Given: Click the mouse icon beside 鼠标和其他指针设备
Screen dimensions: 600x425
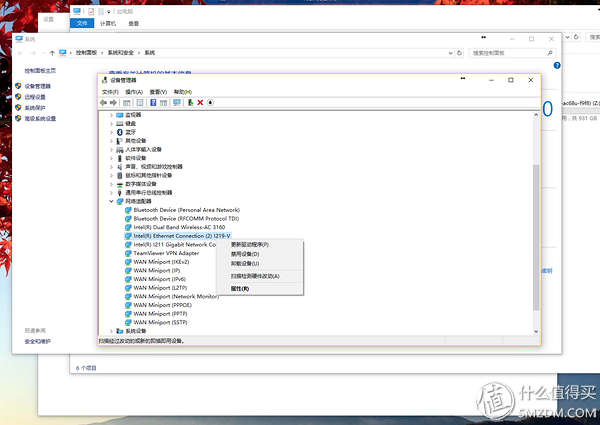Looking at the screenshot, I should coord(119,175).
